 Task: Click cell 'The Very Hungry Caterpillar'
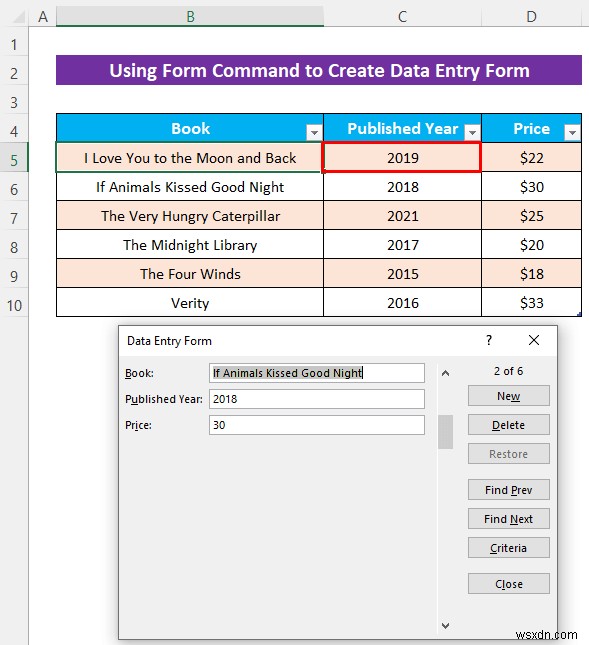(x=190, y=216)
